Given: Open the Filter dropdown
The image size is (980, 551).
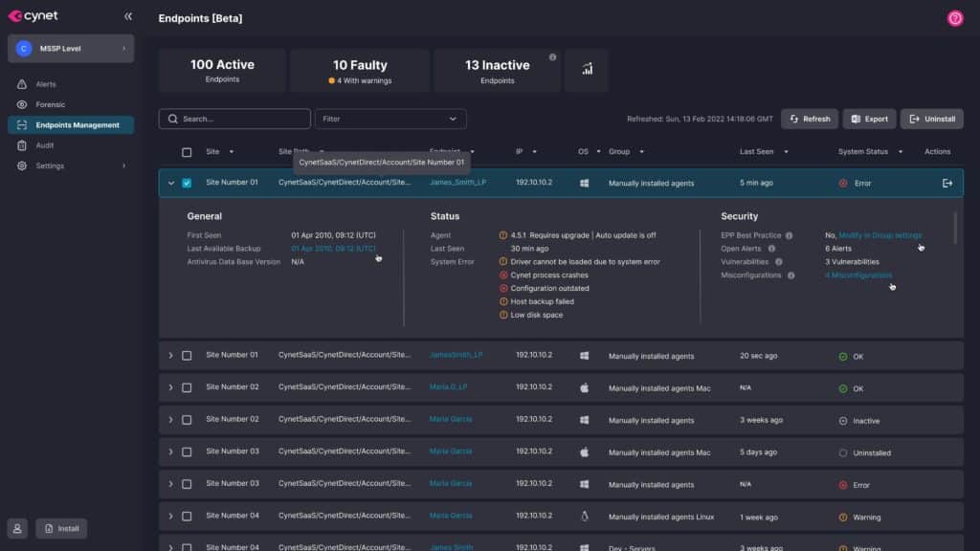Looking at the screenshot, I should tap(390, 119).
